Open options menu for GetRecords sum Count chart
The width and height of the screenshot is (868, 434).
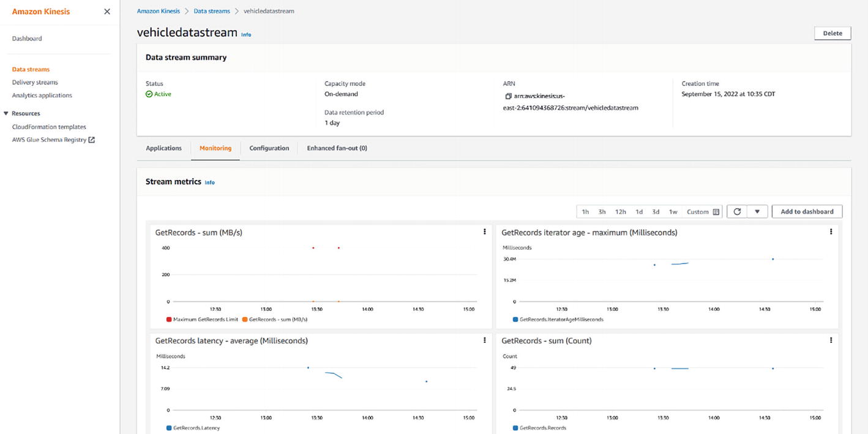(x=831, y=340)
